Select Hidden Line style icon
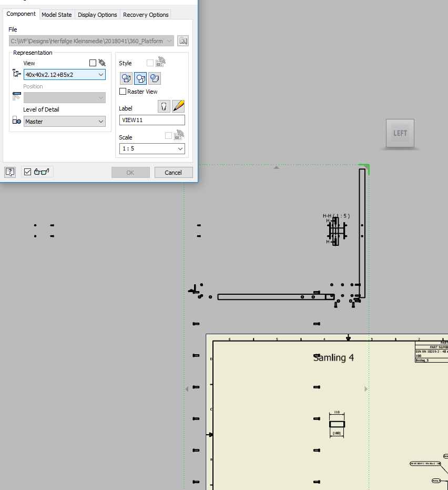448x490 pixels. coord(126,78)
